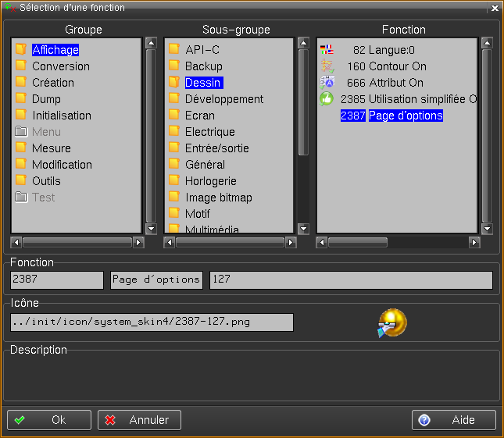Click the greyed Menu folder icon

coord(21,131)
